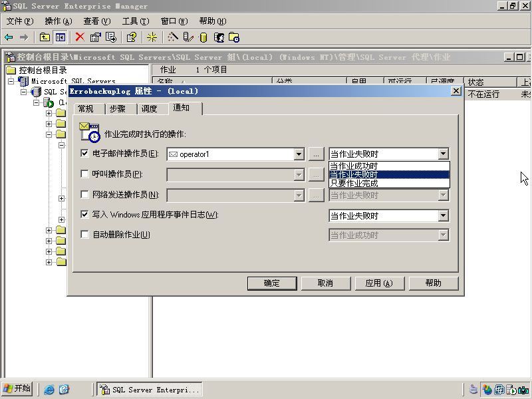The width and height of the screenshot is (532, 399).
Task: Click the yellow cylinder New Database icon
Action: click(x=203, y=37)
